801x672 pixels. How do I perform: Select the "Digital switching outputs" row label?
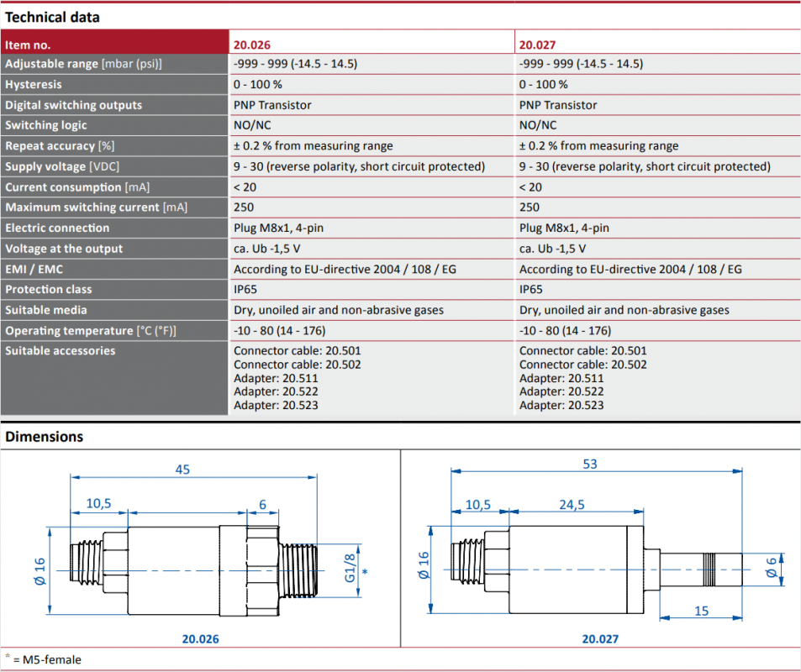pos(114,105)
